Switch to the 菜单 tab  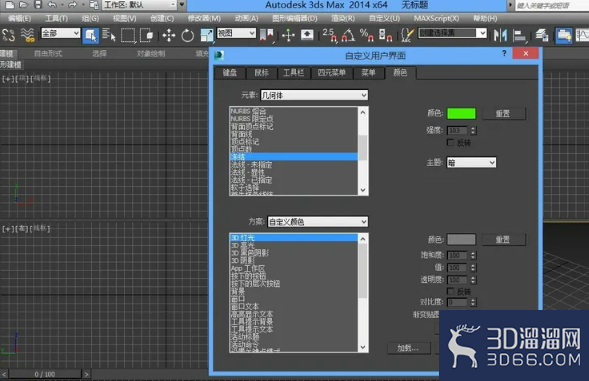pyautogui.click(x=369, y=73)
